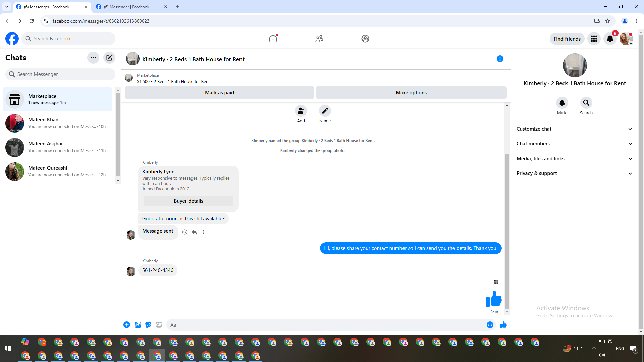Focus the Aa message input box
The width and height of the screenshot is (644, 362).
(325, 325)
